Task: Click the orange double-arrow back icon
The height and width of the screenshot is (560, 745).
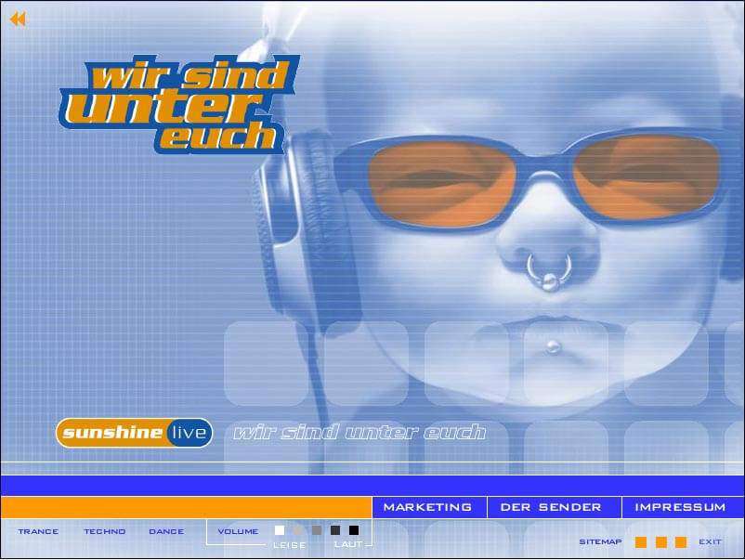Action: click(x=18, y=20)
